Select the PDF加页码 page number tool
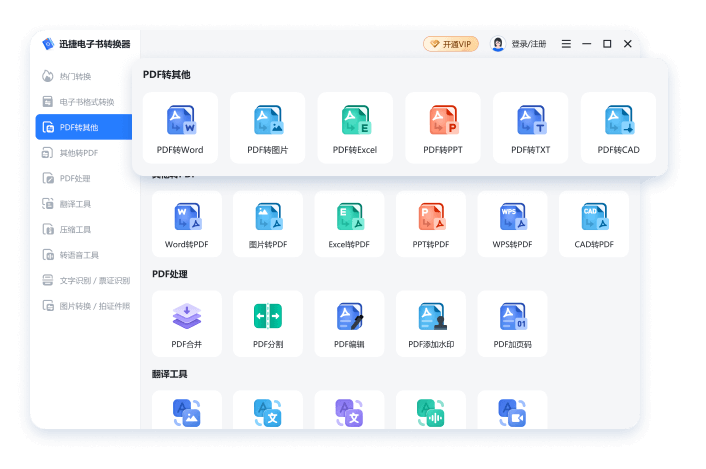 [512, 324]
